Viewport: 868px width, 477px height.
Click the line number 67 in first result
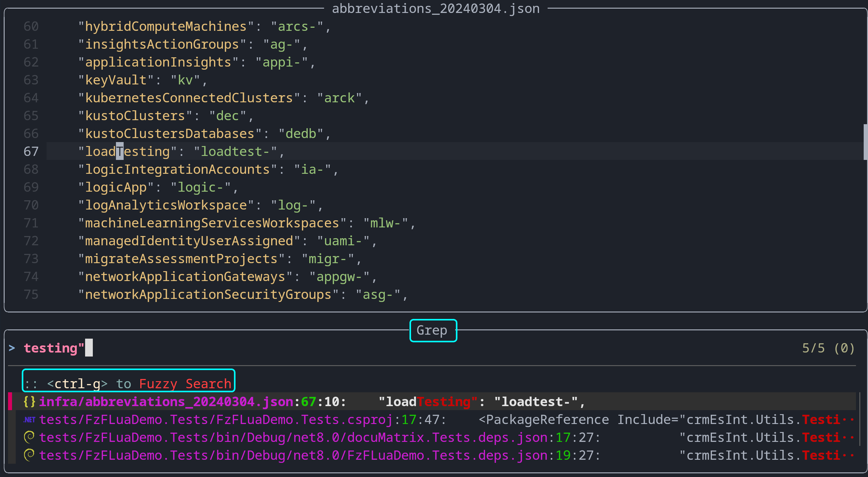pos(309,402)
